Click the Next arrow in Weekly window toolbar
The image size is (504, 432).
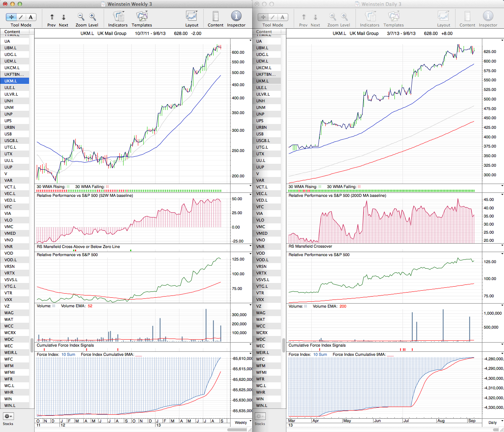click(64, 17)
